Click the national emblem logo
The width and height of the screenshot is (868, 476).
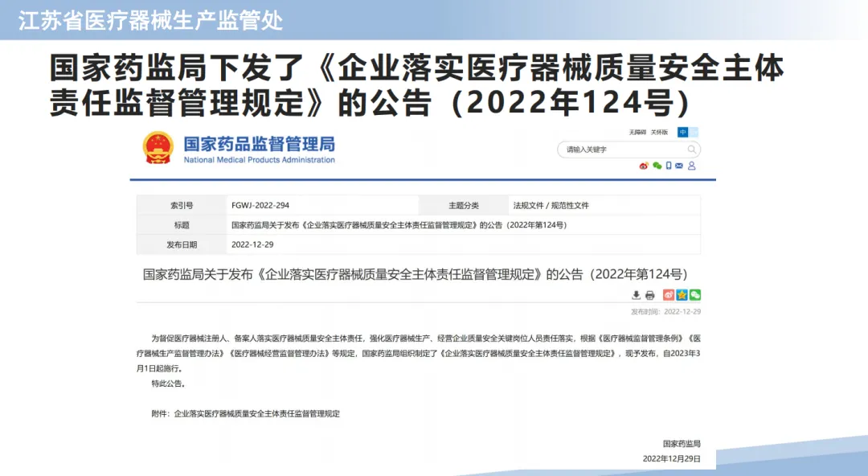coord(158,147)
